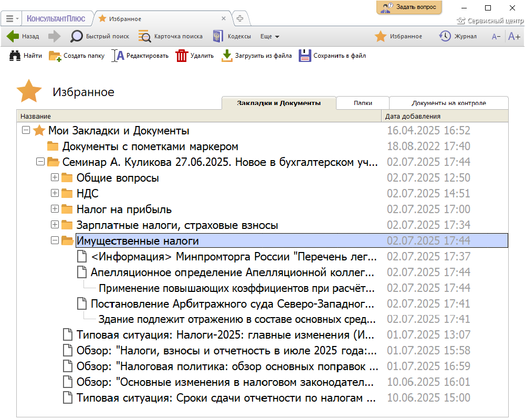Decrease font size with A− icon
This screenshot has height=420, width=525.
[496, 37]
